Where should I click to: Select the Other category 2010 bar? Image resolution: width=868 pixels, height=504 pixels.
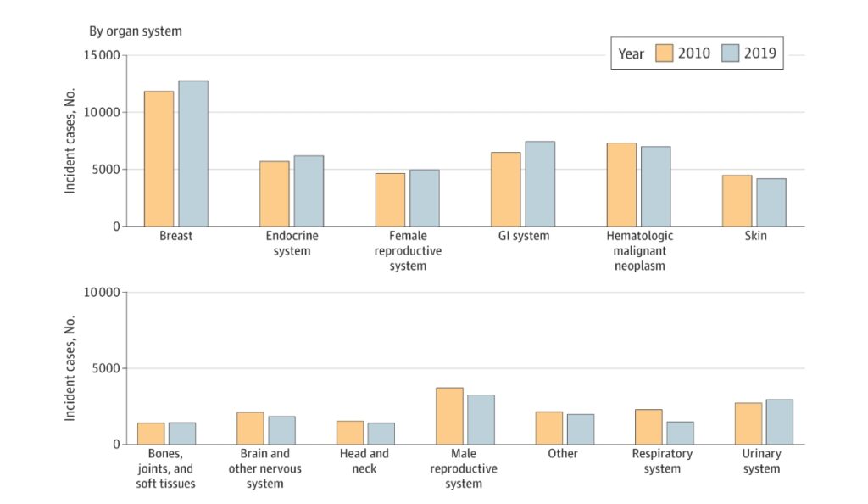[549, 428]
